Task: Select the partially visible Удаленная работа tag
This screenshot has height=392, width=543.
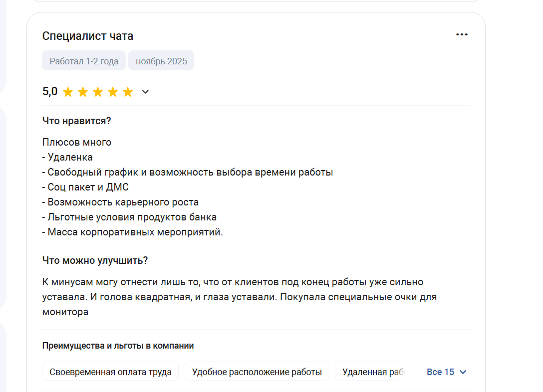Action: [x=370, y=372]
